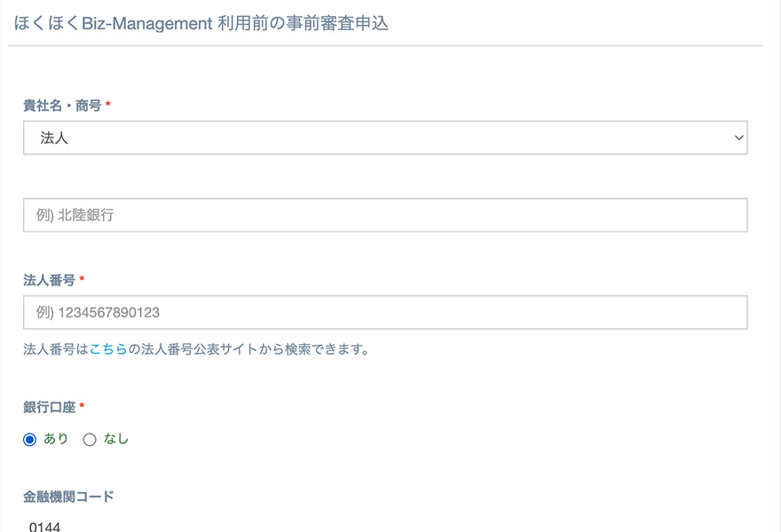Click the red asterisk beside 法人番号 label
This screenshot has height=532, width=781.
tap(83, 279)
